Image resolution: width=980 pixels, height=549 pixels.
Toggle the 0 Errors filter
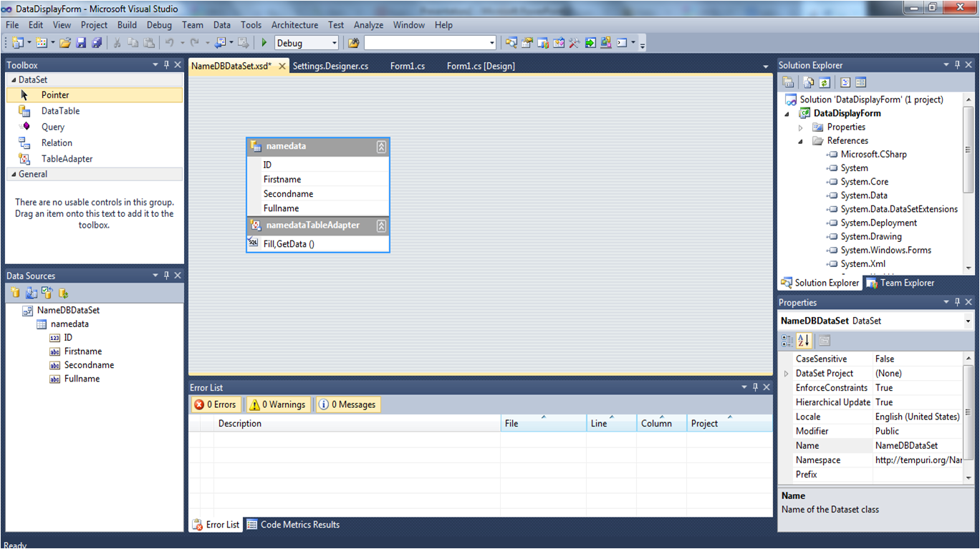click(x=215, y=404)
